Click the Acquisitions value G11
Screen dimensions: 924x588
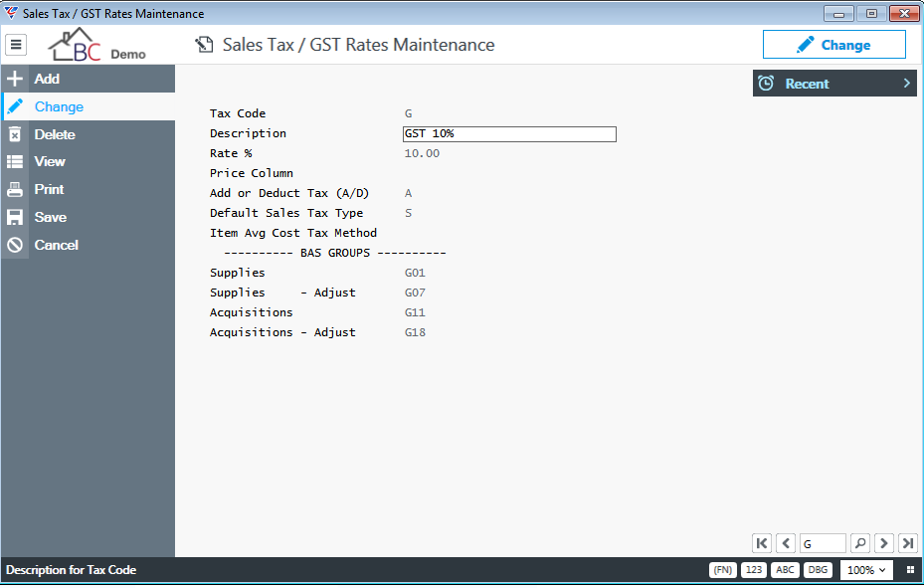pyautogui.click(x=415, y=312)
